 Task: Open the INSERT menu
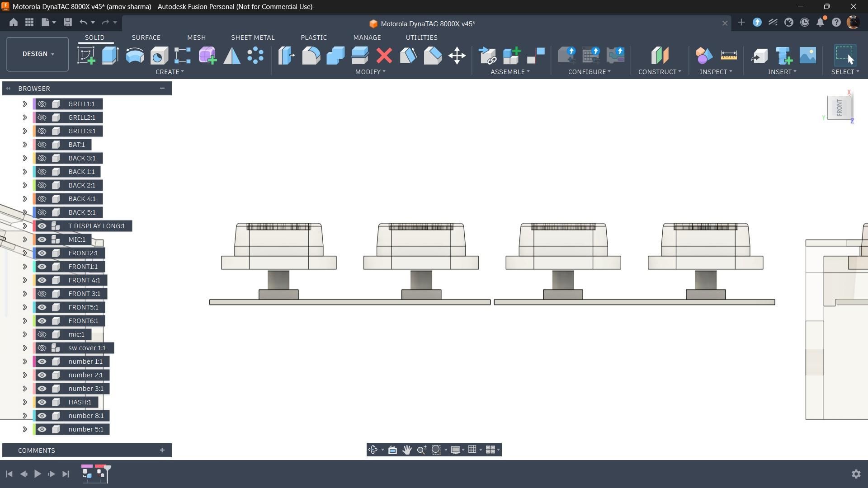click(782, 72)
